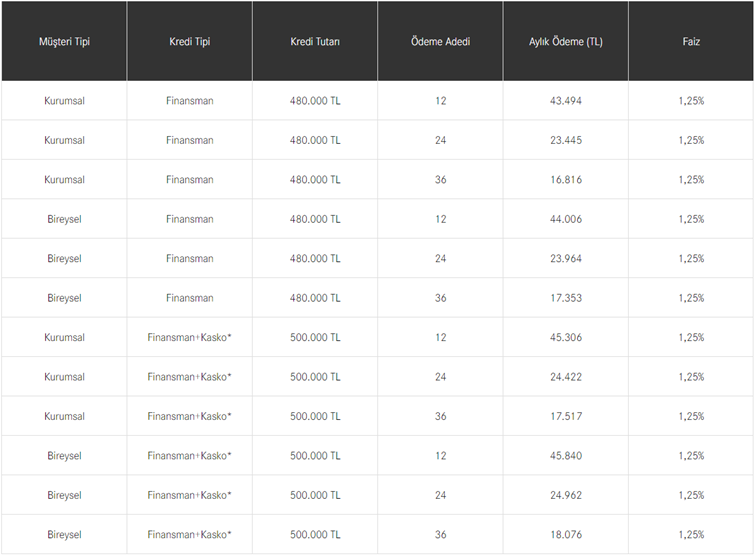This screenshot has height=556, width=756.
Task: Click the 45.840 monthly payment value
Action: click(x=566, y=456)
